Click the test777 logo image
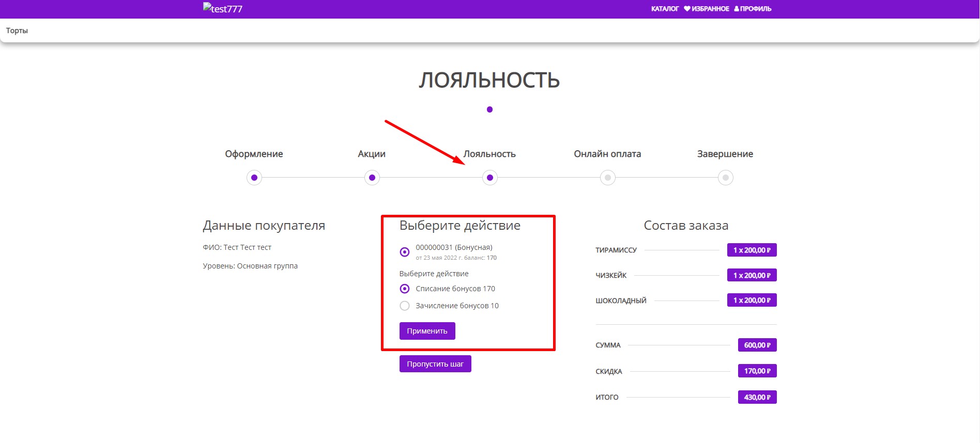The image size is (980, 443). click(223, 8)
